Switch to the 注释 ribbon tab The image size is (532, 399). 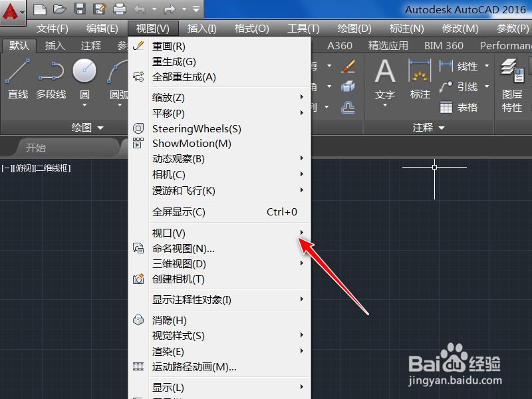[91, 45]
